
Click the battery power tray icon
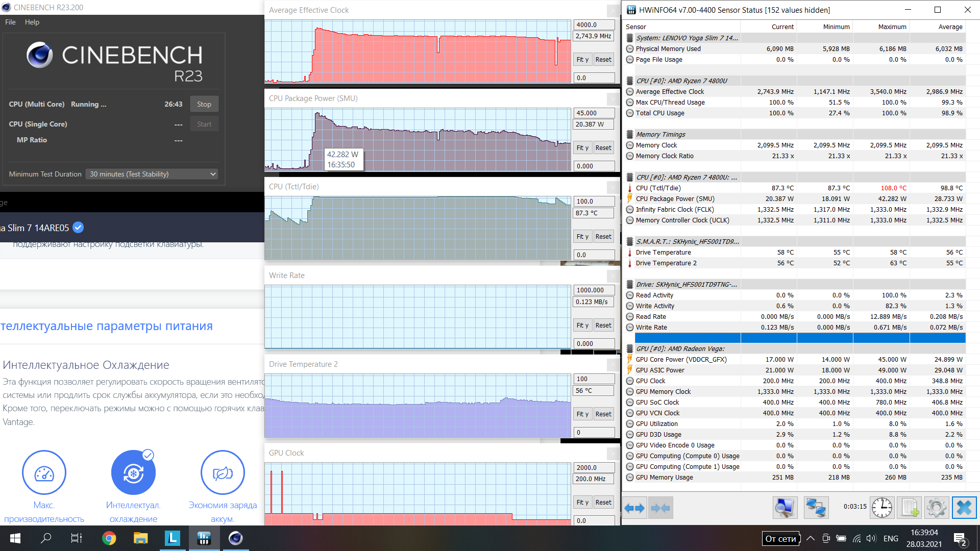coord(841,538)
